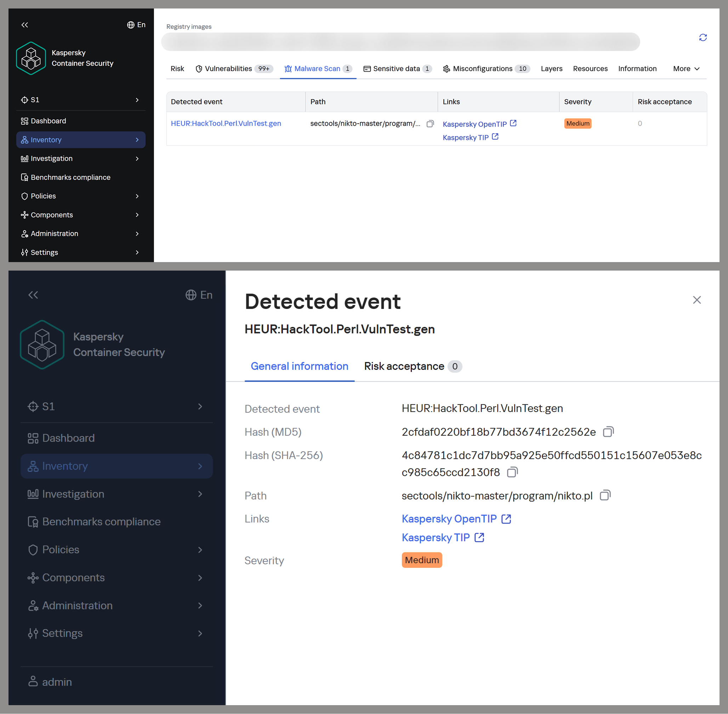This screenshot has height=714, width=728.
Task: Click the external-link icon beside Kaspersky TIP in table
Action: pyautogui.click(x=495, y=136)
